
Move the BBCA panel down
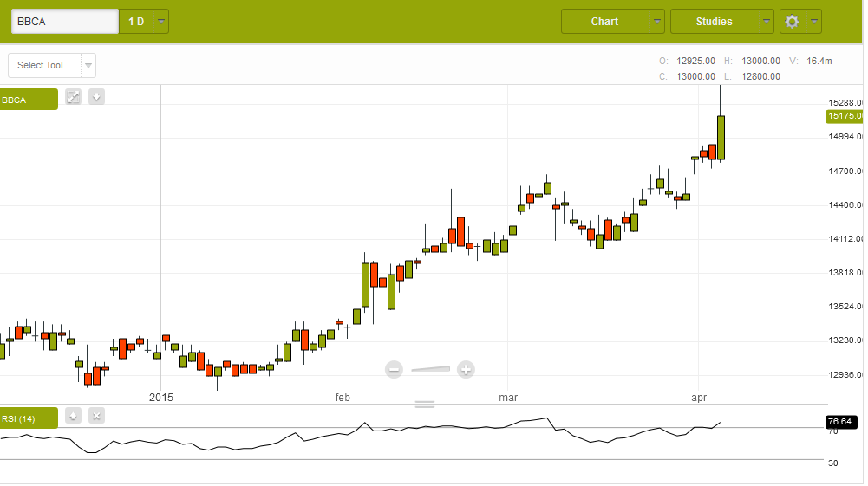pos(97,96)
